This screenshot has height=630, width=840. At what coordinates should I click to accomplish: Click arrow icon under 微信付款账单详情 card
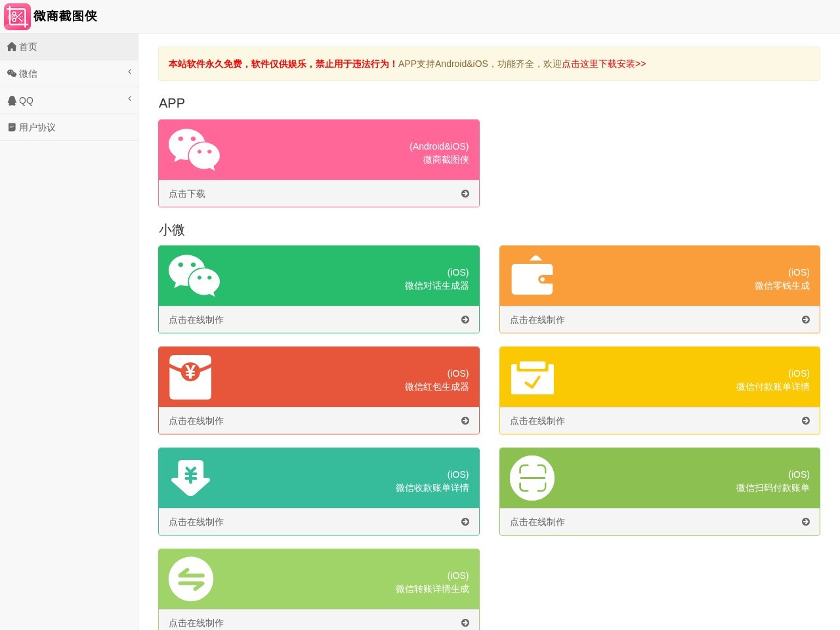click(806, 421)
